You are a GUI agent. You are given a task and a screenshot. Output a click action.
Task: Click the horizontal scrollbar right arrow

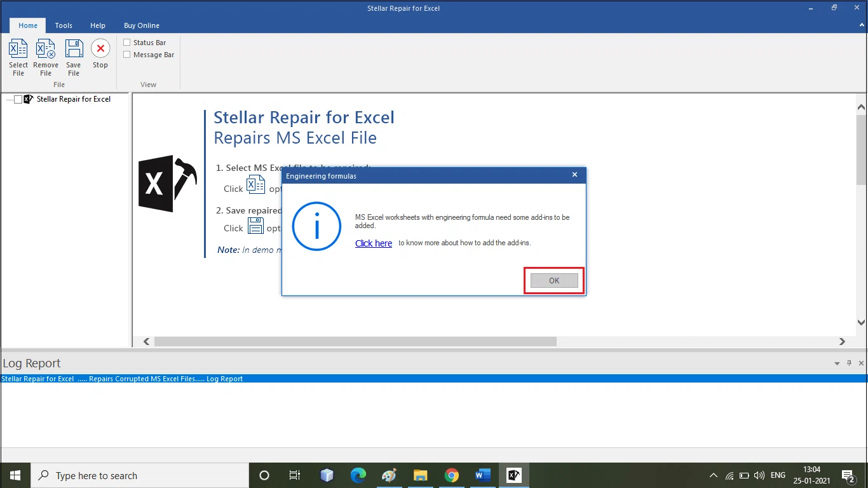pos(842,341)
